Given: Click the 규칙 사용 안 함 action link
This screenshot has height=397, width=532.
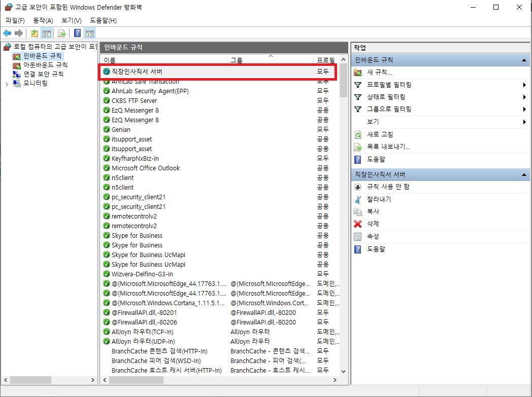Looking at the screenshot, I should pyautogui.click(x=388, y=187).
